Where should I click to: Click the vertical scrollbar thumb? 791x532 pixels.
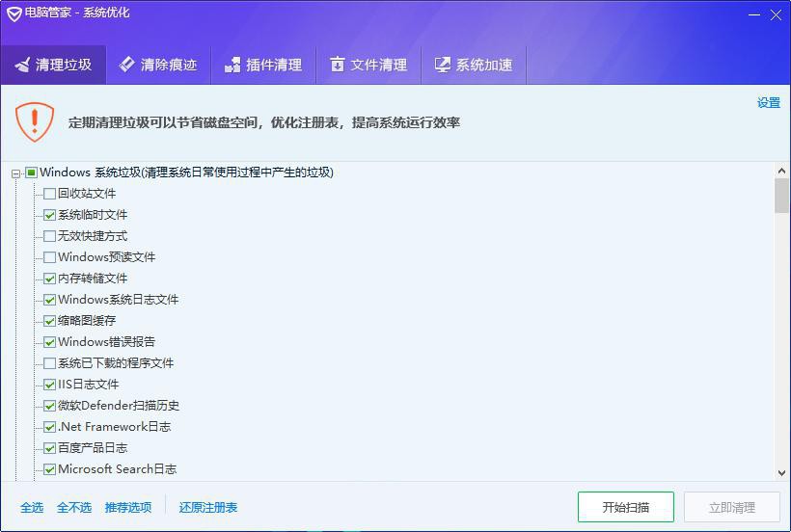coord(782,196)
